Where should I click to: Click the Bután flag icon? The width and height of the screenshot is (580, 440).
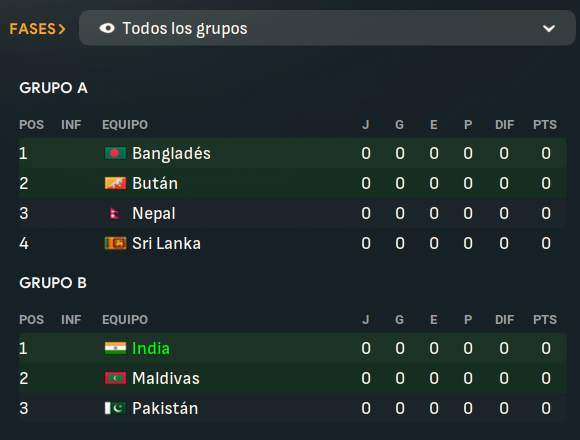(x=115, y=183)
